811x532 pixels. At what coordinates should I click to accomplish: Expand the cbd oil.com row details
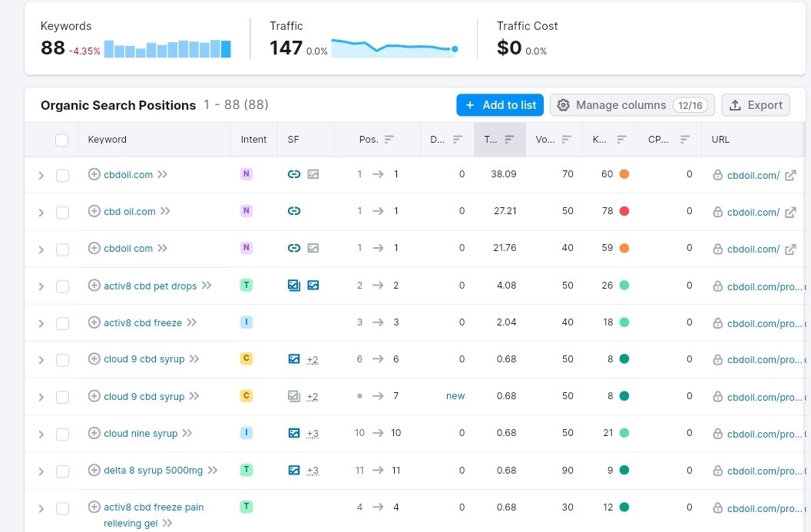click(41, 213)
